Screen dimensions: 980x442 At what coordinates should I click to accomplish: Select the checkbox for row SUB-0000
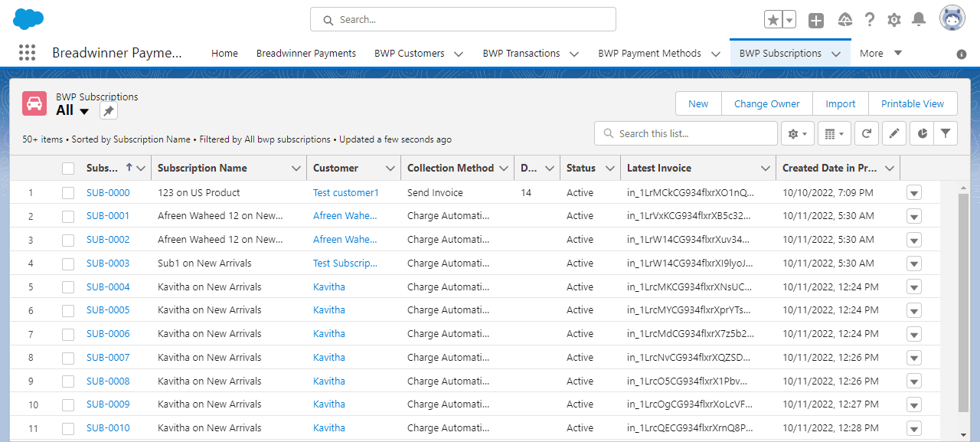[67, 192]
